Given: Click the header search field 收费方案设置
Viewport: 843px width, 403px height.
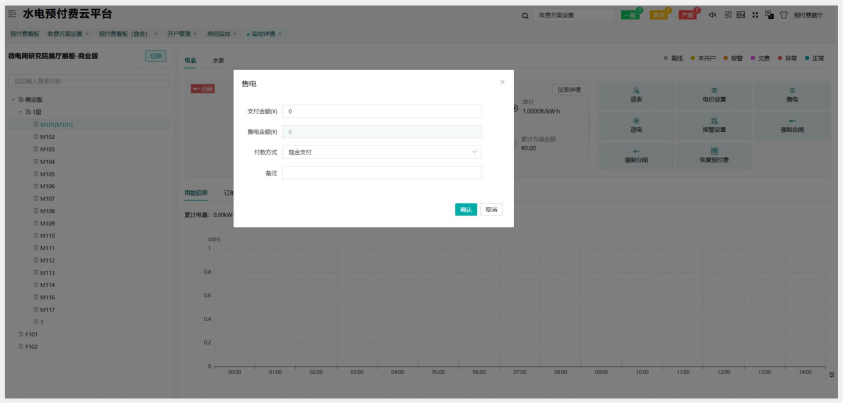Looking at the screenshot, I should (574, 16).
